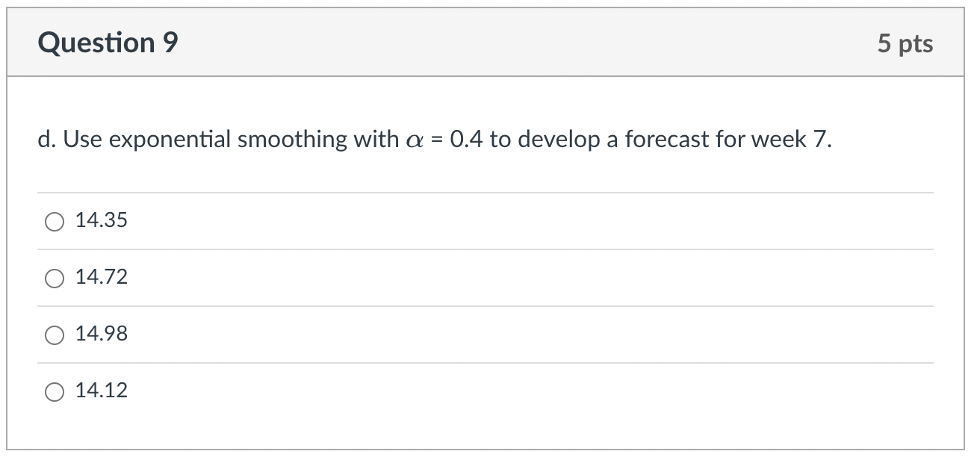Screen dimensions: 980x463
Task: Select the radio button for 14.35
Action: pyautogui.click(x=53, y=220)
